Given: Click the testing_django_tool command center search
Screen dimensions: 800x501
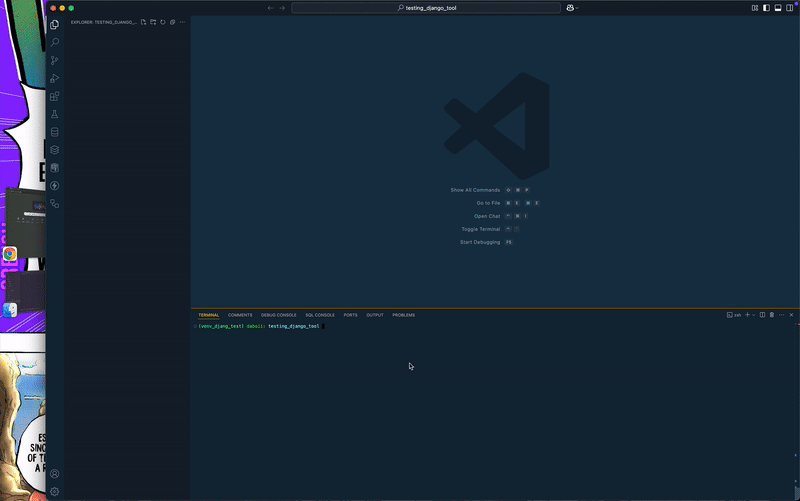Looking at the screenshot, I should tap(426, 8).
